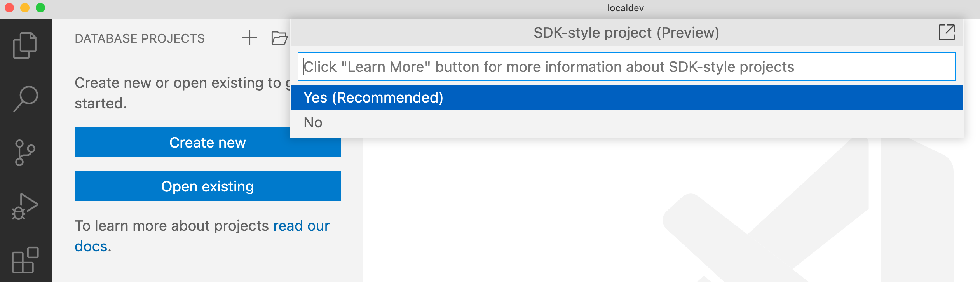Screen dimensions: 980x282
Task: Maximize the window with the green traffic light
Action: (40, 7)
